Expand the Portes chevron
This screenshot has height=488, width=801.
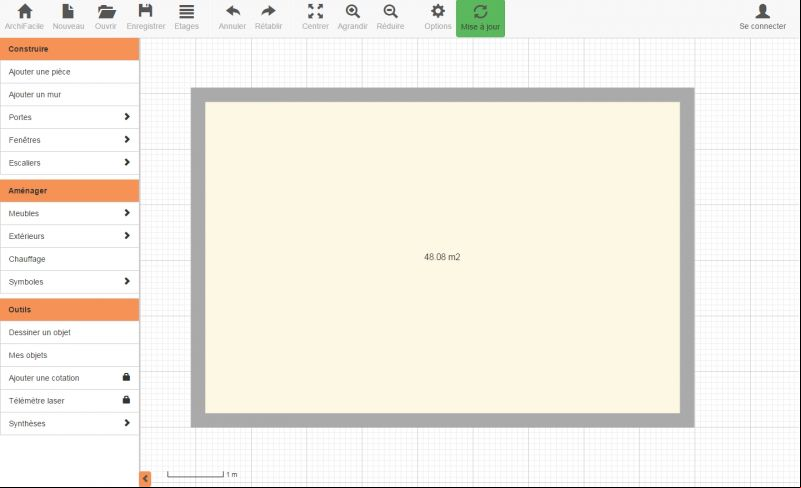click(x=127, y=117)
